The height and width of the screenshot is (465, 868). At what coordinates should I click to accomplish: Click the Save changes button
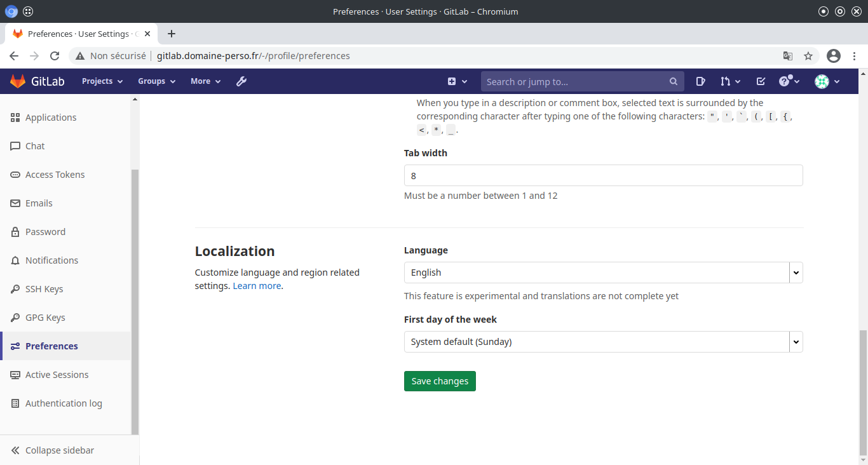(x=440, y=381)
